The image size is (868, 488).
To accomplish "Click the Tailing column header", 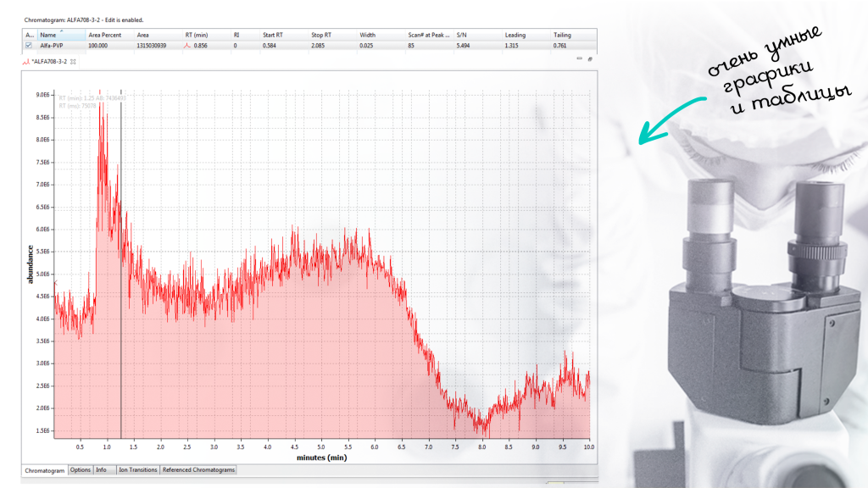I will coord(562,35).
